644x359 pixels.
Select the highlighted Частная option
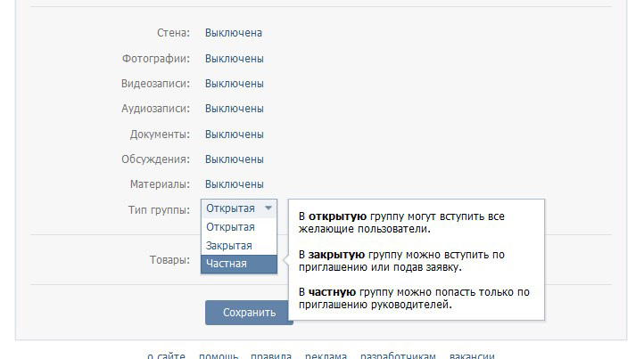click(x=227, y=264)
